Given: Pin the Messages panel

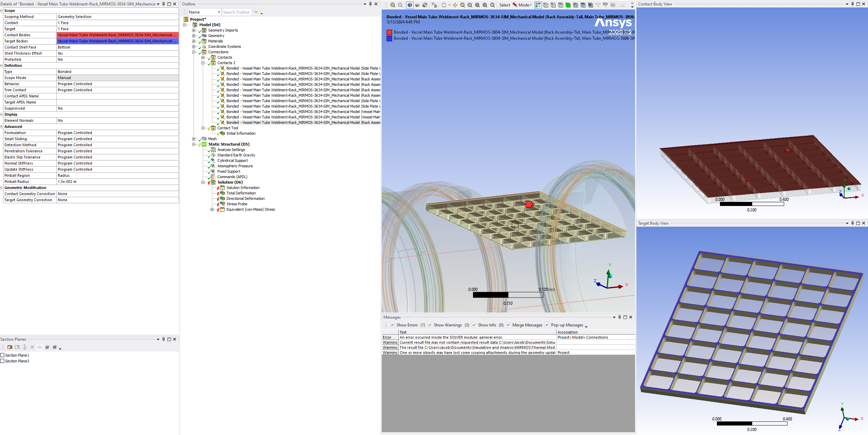Looking at the screenshot, I should tap(619, 317).
